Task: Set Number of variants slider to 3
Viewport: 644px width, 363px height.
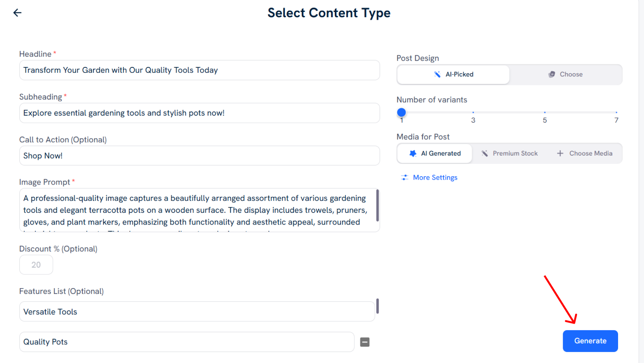Action: pyautogui.click(x=473, y=112)
